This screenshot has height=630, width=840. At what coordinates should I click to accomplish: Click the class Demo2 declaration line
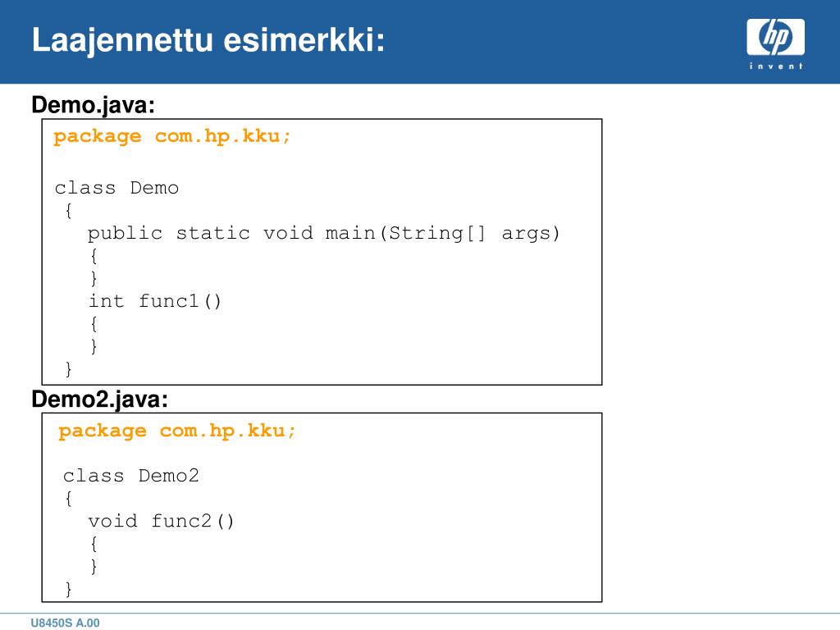130,476
